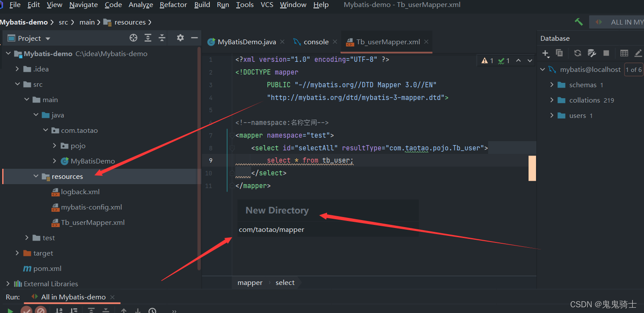
Task: Go to next highlighted error arrow
Action: click(530, 60)
